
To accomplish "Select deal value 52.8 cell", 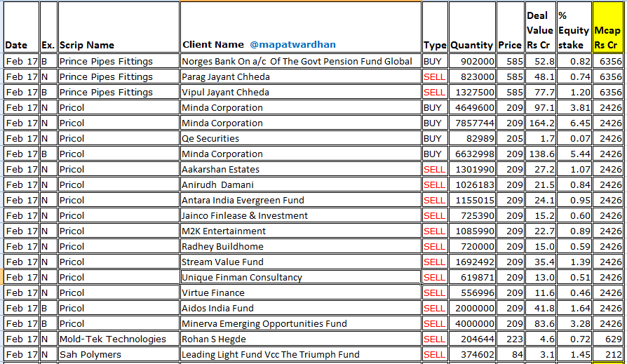I will 540,61.
